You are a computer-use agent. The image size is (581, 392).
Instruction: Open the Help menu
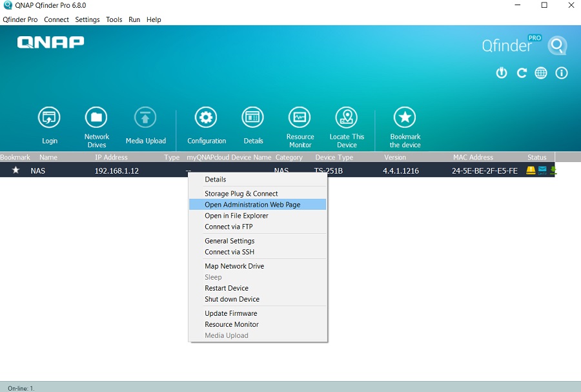(x=154, y=19)
